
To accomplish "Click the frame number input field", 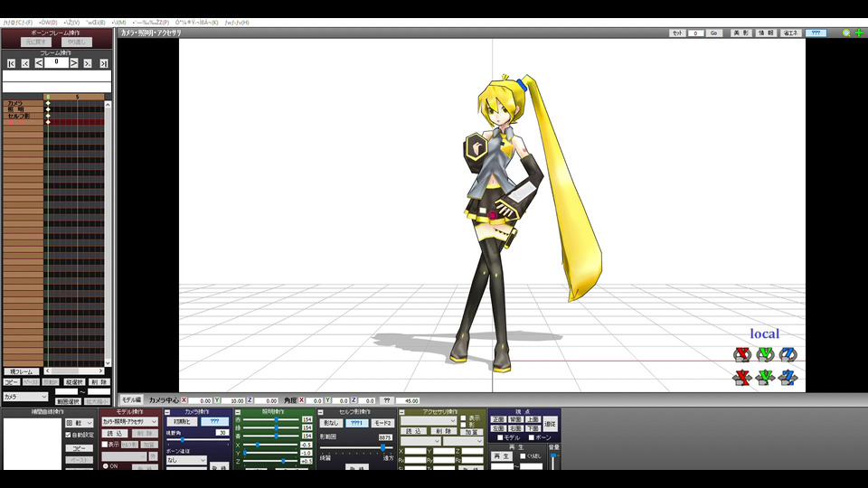I will tap(56, 62).
